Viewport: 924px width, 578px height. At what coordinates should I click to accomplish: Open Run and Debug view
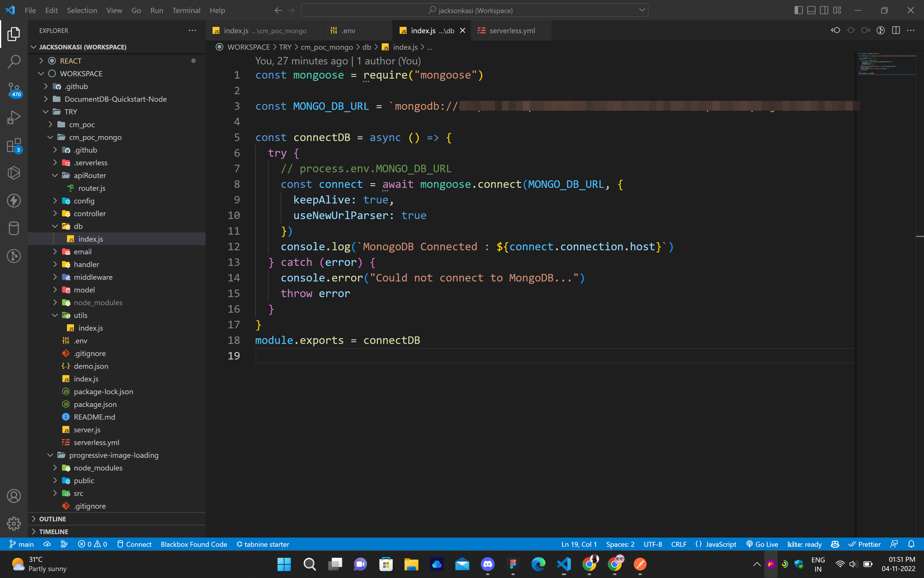(x=14, y=117)
